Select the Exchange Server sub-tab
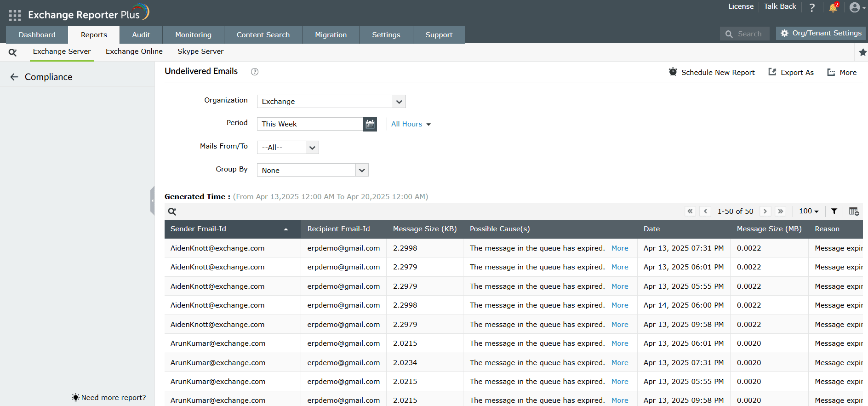Screen dimensions: 868x406 [62, 51]
